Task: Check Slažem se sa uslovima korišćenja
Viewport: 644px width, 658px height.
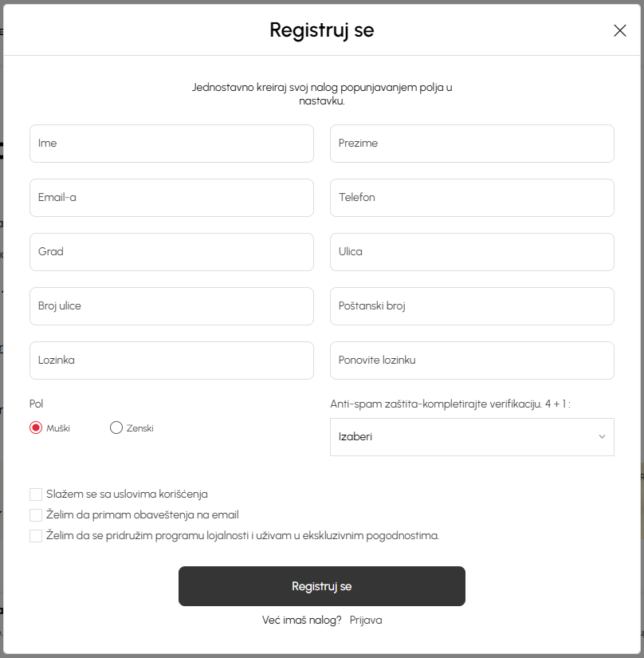Action: (36, 494)
